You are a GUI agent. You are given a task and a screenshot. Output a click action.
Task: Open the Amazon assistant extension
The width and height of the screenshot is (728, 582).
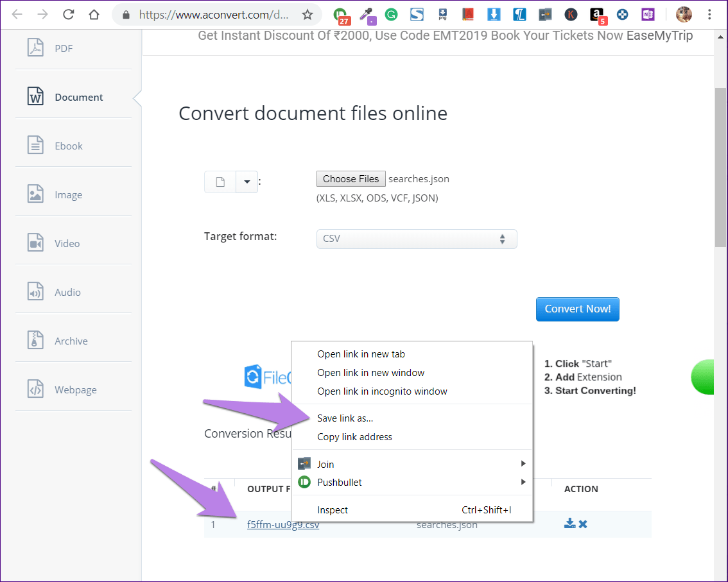pos(598,15)
